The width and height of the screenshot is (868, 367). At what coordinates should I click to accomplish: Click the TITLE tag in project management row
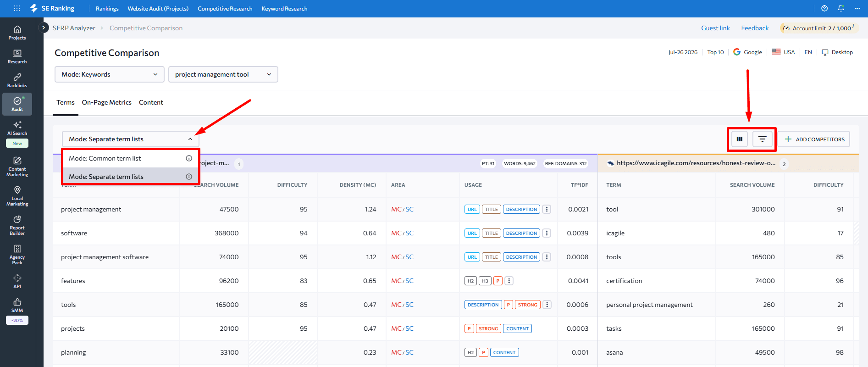click(491, 209)
